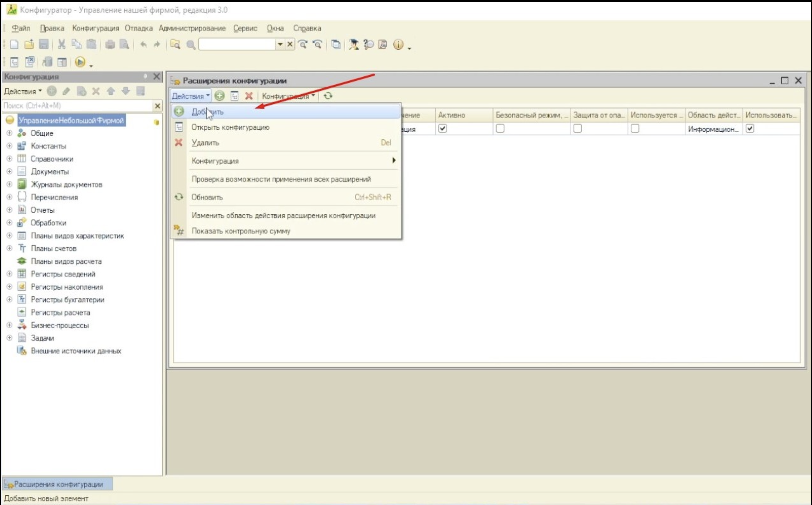Viewport: 812px width, 505px height.
Task: Click the New document icon in main toolbar
Action: 14,44
